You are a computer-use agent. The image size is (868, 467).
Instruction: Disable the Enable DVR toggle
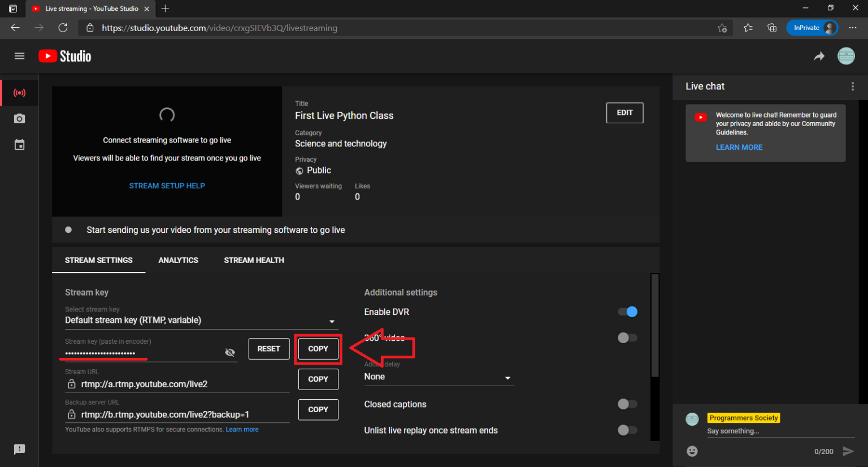coord(627,312)
